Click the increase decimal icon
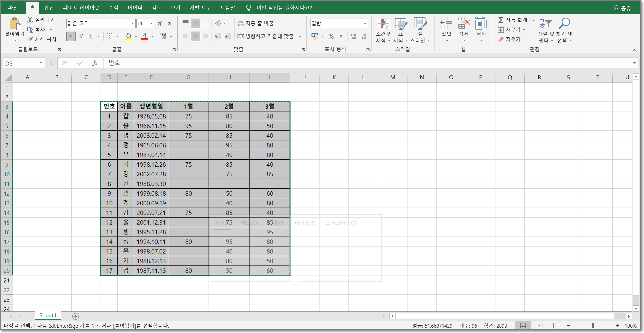 (x=353, y=36)
